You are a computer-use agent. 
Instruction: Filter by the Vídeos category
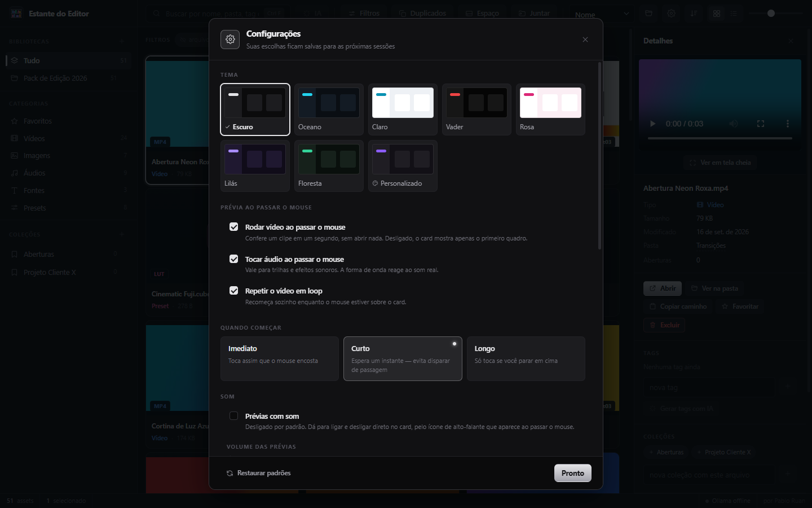(x=69, y=138)
